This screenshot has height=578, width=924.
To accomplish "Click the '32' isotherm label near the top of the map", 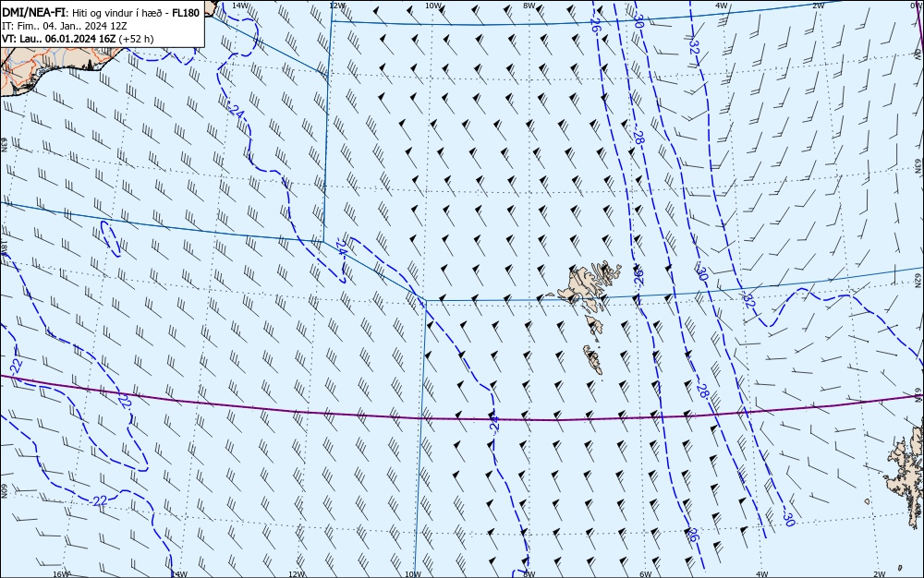I will (694, 47).
